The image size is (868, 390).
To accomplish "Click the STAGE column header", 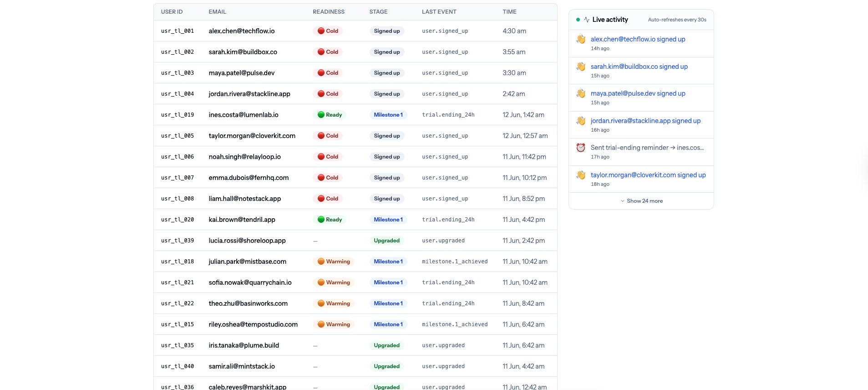I will [x=378, y=12].
